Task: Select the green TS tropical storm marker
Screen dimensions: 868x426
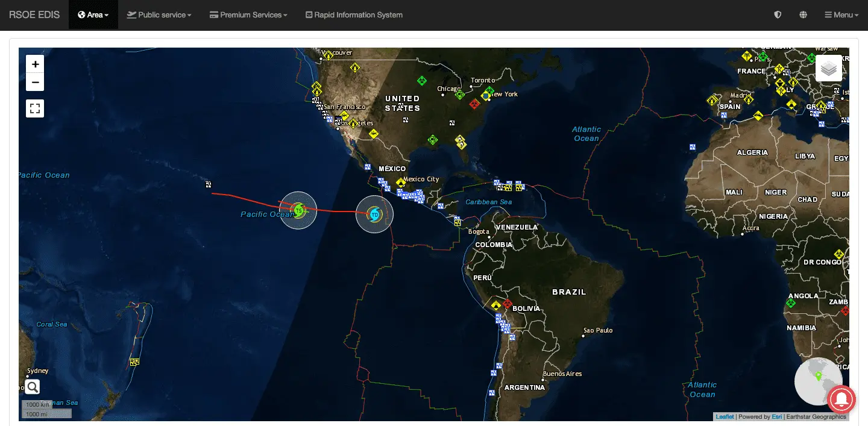Action: (x=298, y=210)
